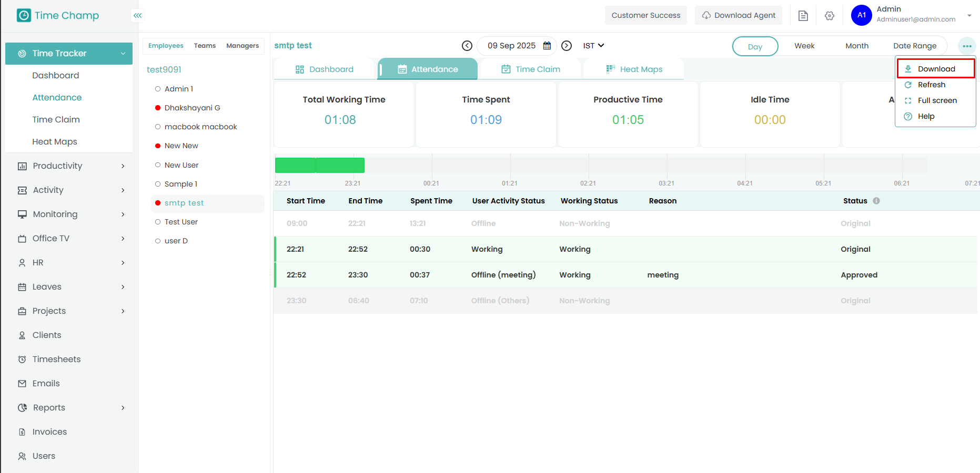Click the green working-time timeline bar

320,165
